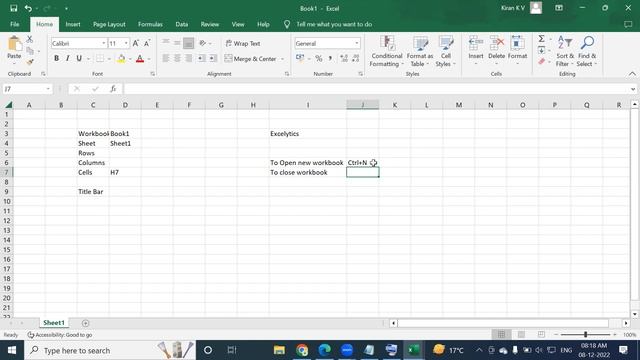Viewport: 640px width, 360px height.
Task: Toggle Wrap Text
Action: (x=243, y=43)
